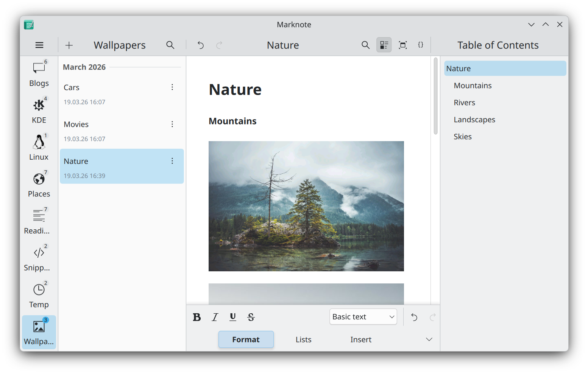The width and height of the screenshot is (588, 375).
Task: Open the code block icon in the toolbar
Action: (x=421, y=45)
